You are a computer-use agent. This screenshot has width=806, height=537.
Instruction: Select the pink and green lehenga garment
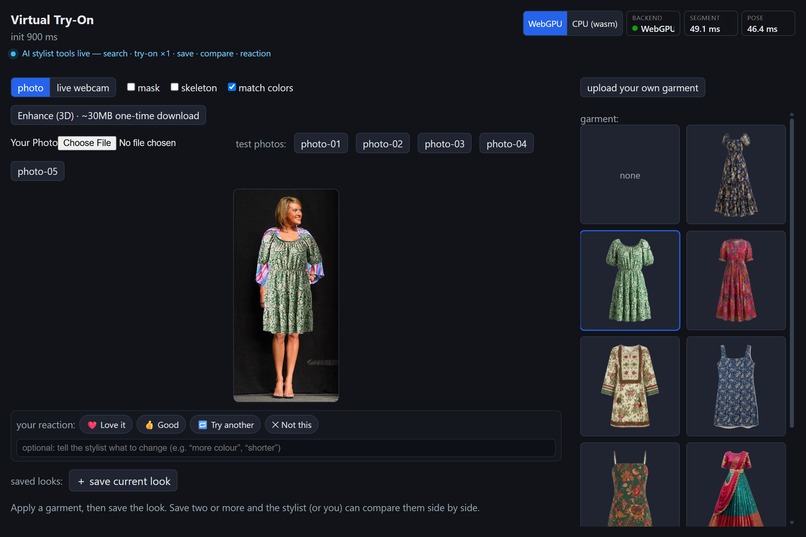coord(736,485)
